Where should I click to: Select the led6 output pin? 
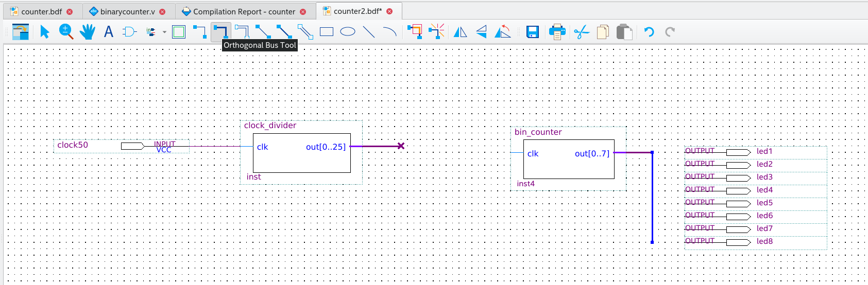[x=755, y=216]
